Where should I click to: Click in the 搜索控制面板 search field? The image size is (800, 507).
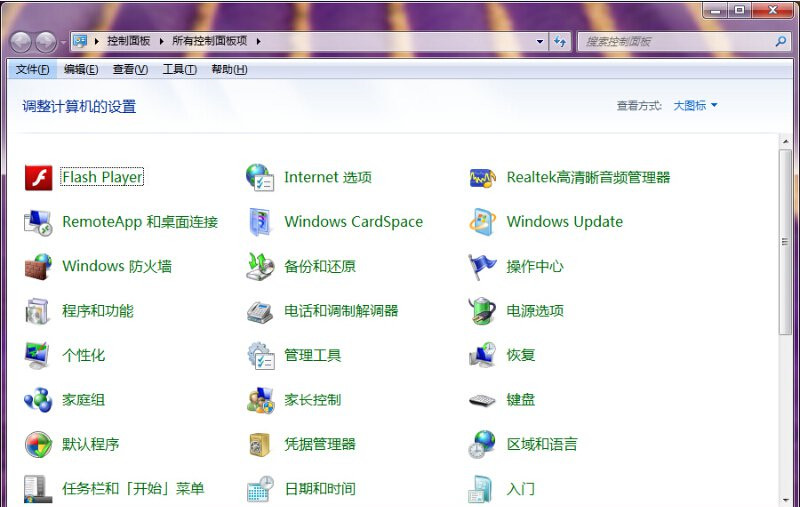675,41
